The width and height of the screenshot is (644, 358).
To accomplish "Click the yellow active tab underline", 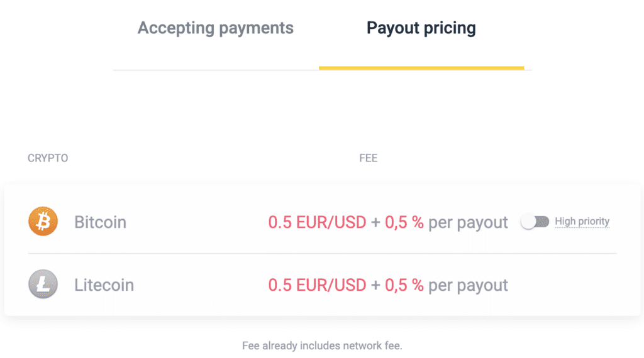I will [x=421, y=68].
